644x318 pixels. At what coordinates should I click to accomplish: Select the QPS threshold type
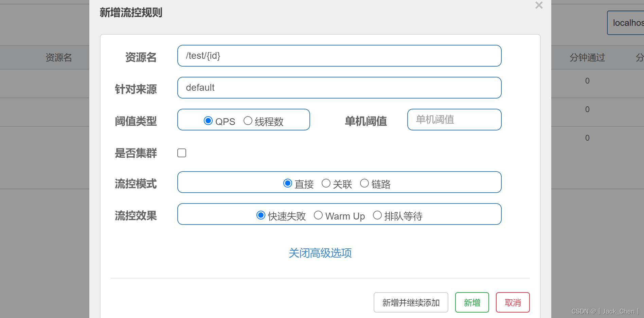[x=208, y=121]
